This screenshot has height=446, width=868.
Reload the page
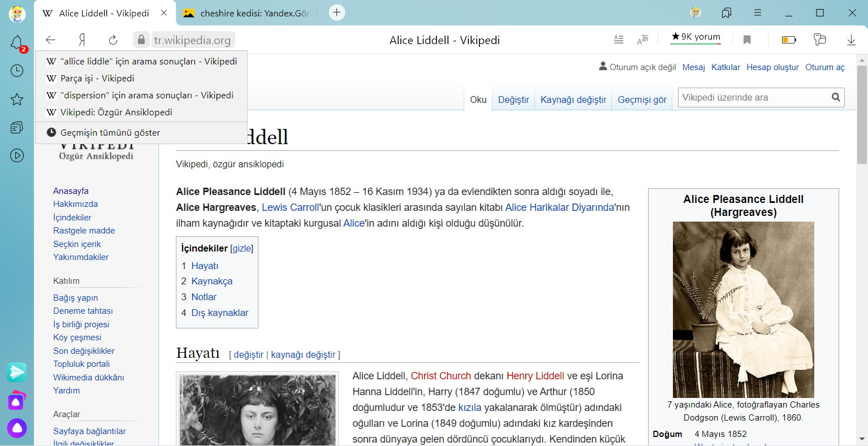(113, 40)
